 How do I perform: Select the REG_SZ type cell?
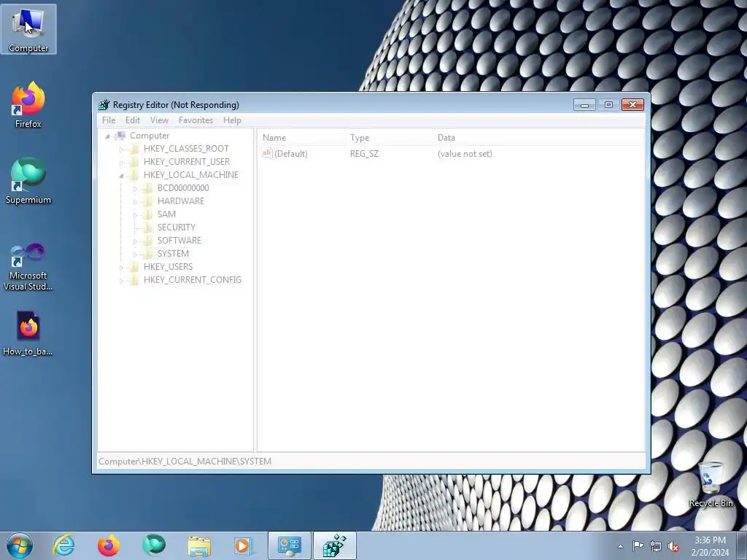[365, 154]
